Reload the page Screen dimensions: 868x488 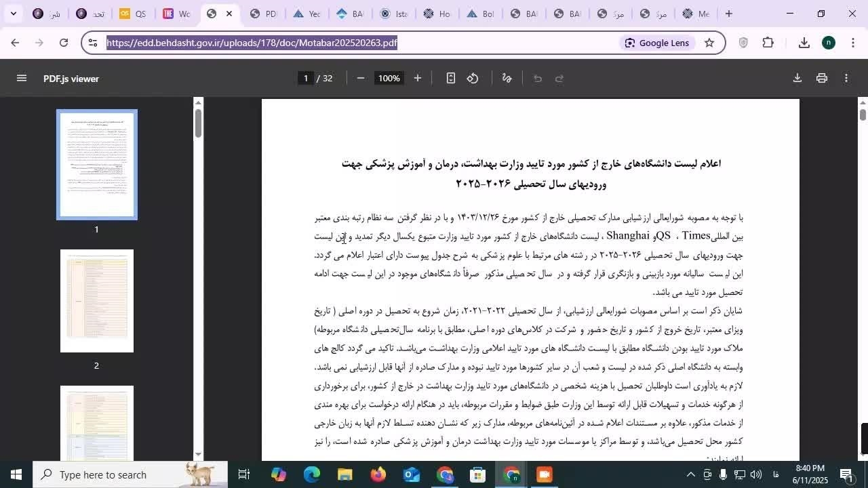tap(64, 43)
